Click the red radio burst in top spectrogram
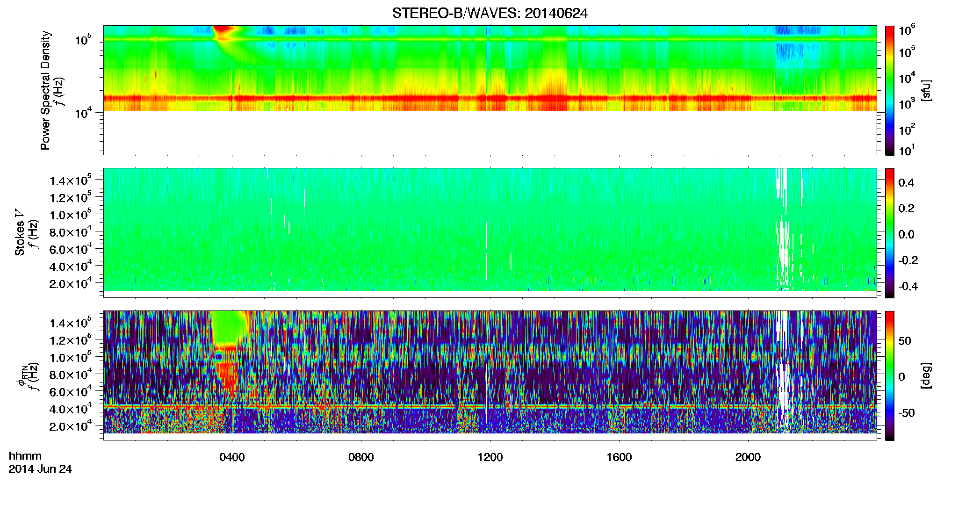The height and width of the screenshot is (505, 980). coord(225,33)
